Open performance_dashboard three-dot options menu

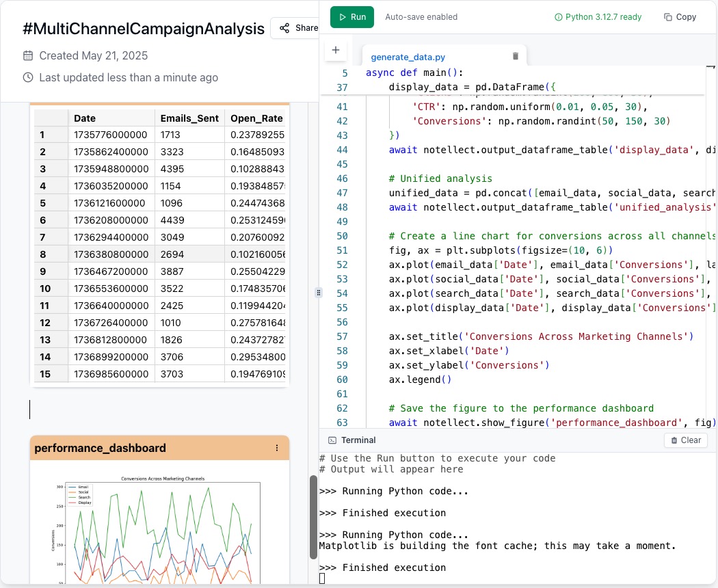pyautogui.click(x=276, y=448)
